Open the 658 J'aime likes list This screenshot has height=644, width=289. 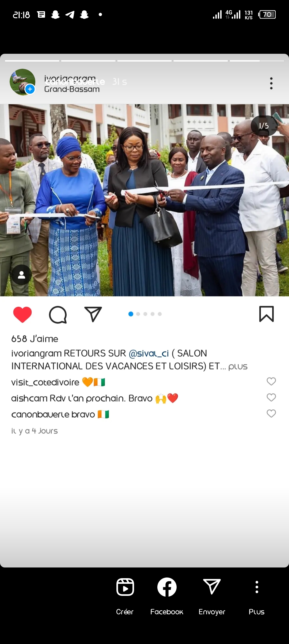[35, 339]
